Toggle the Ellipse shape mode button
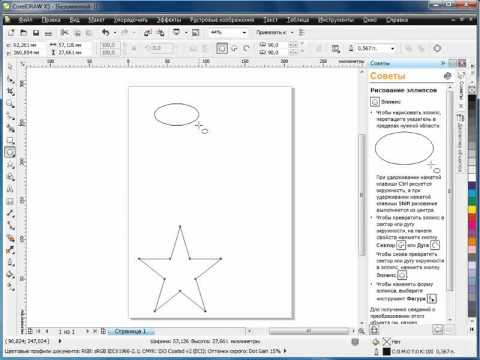Image resolution: width=480 pixels, height=360 pixels. (x=222, y=48)
